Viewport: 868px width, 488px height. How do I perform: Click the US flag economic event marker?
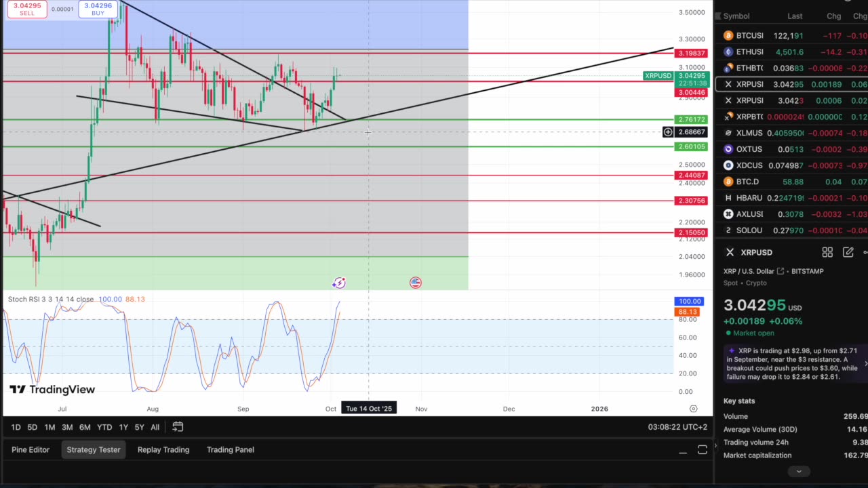tap(416, 283)
